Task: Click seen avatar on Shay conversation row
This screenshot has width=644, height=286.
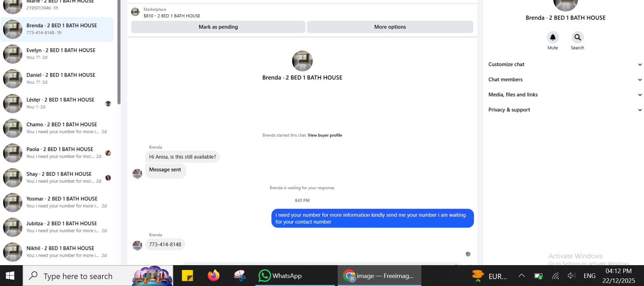Action: [x=108, y=178]
